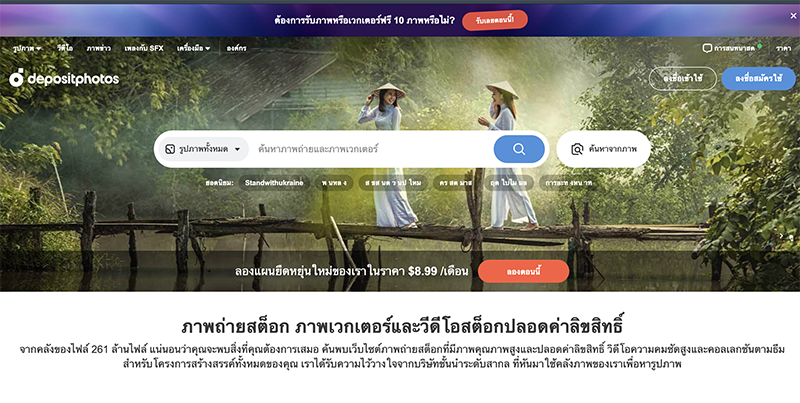This screenshot has height=403, width=800.
Task: Click the orange button in top banner
Action: coord(494,20)
